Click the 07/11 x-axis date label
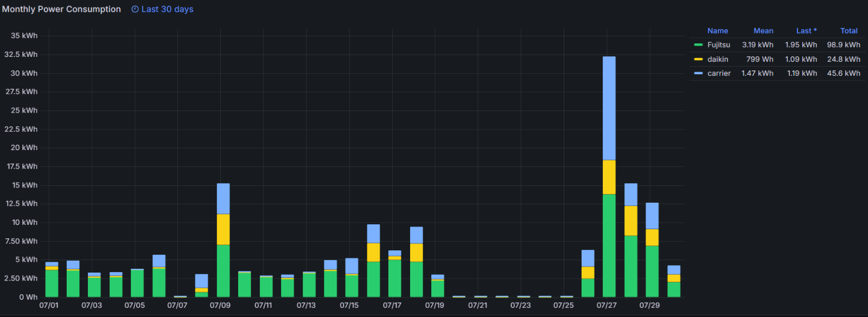This screenshot has height=317, width=868. [x=263, y=306]
